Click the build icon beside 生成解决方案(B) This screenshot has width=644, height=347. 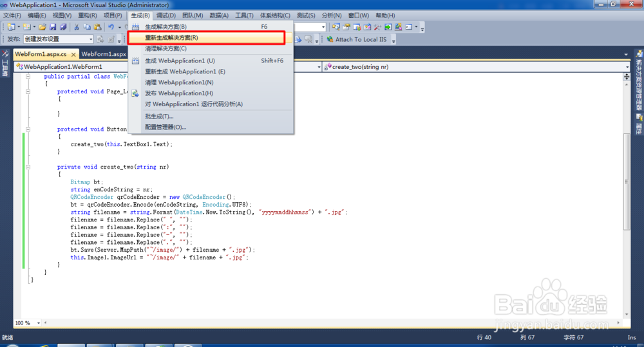coord(135,26)
